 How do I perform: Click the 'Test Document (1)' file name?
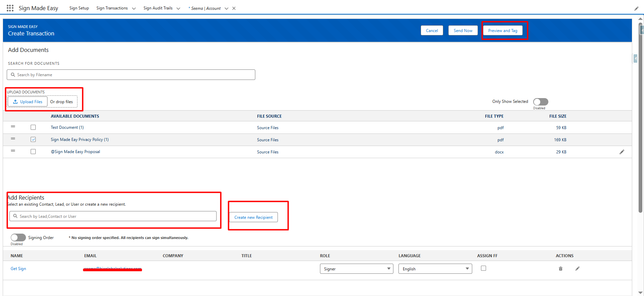pyautogui.click(x=67, y=127)
